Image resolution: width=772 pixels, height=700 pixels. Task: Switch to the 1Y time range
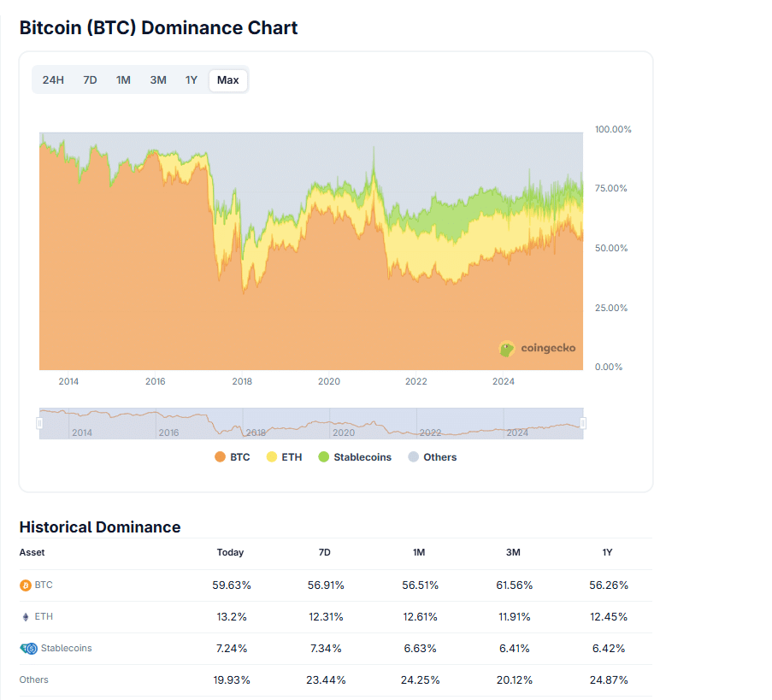[192, 79]
